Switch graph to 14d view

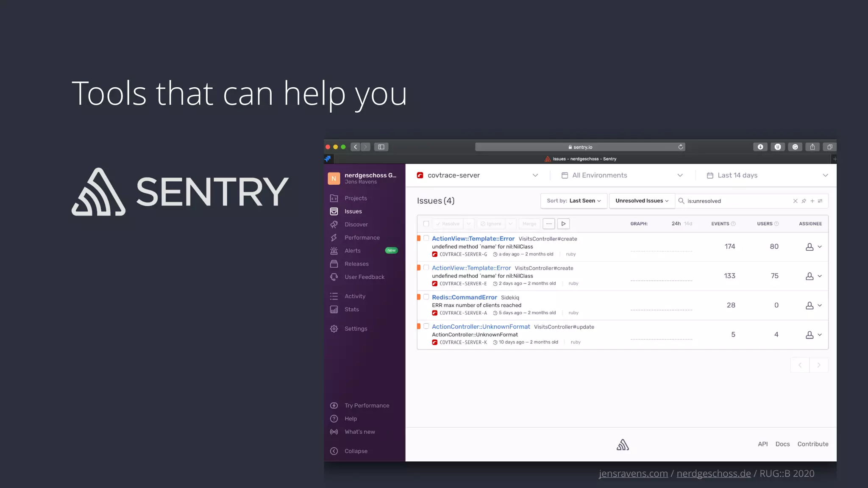tap(688, 224)
